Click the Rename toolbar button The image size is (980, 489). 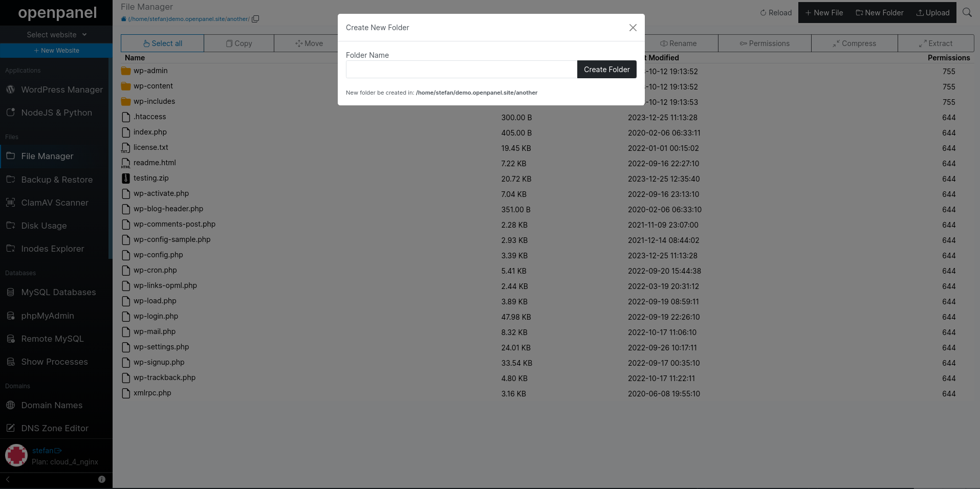coord(679,43)
